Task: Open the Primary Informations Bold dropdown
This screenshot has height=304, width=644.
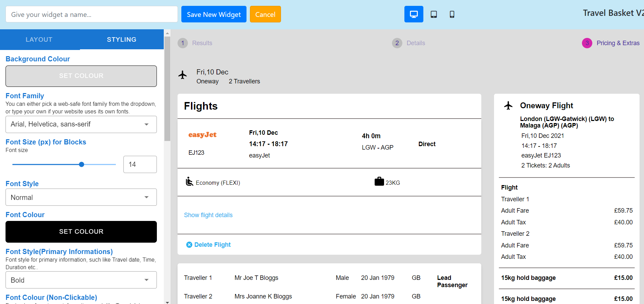Action: (x=81, y=280)
